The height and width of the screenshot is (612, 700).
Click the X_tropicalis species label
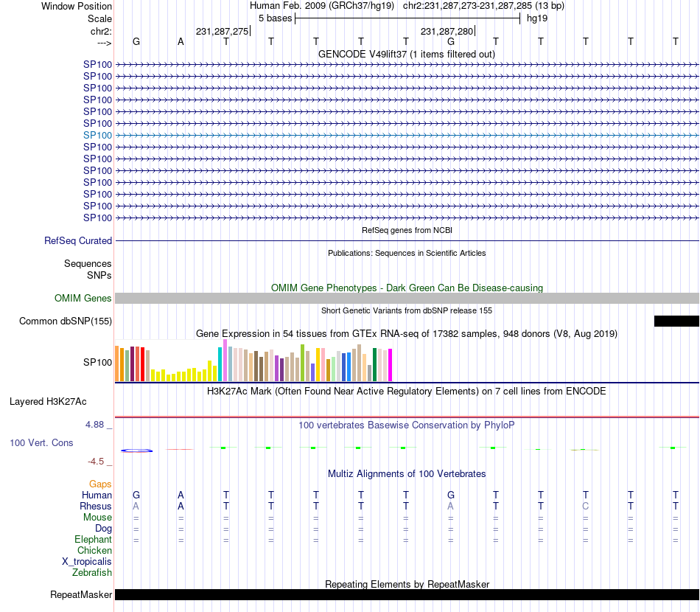[x=87, y=562]
